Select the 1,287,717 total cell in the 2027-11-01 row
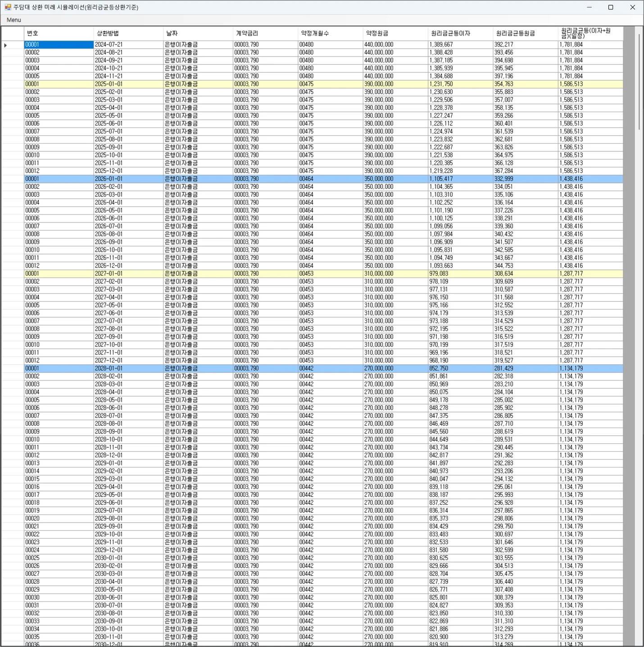The image size is (644, 647). tap(590, 353)
